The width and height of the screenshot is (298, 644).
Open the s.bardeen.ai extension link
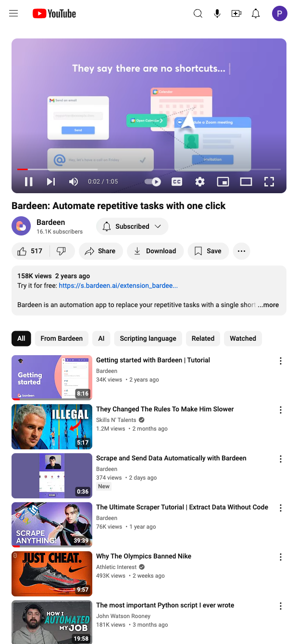pyautogui.click(x=118, y=285)
